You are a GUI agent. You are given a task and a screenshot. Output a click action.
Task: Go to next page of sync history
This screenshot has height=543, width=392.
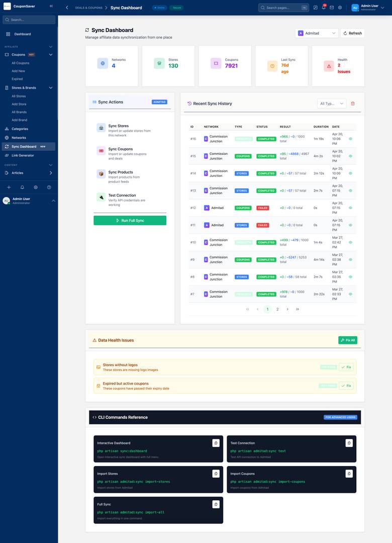point(287,309)
